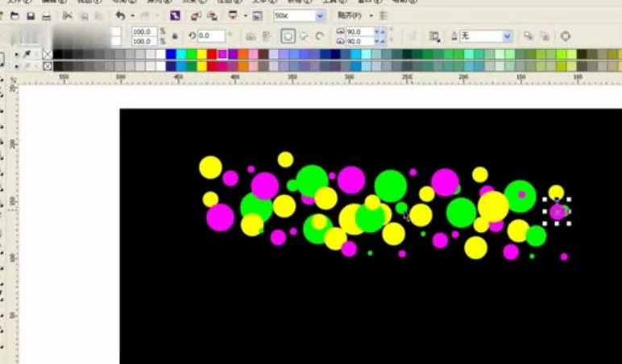
Task: Expand the top palette row arrow
Action: (16, 54)
